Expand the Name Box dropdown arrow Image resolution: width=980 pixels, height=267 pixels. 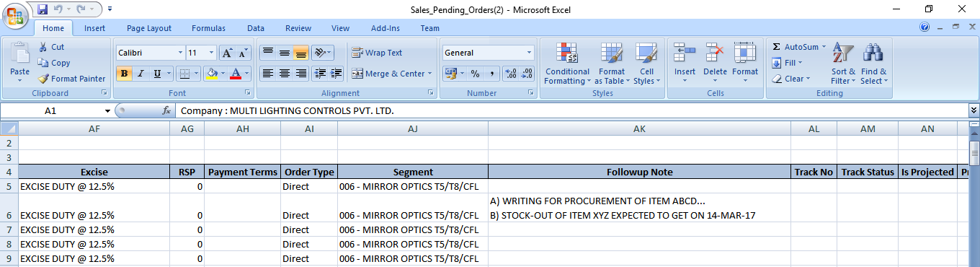pyautogui.click(x=108, y=111)
